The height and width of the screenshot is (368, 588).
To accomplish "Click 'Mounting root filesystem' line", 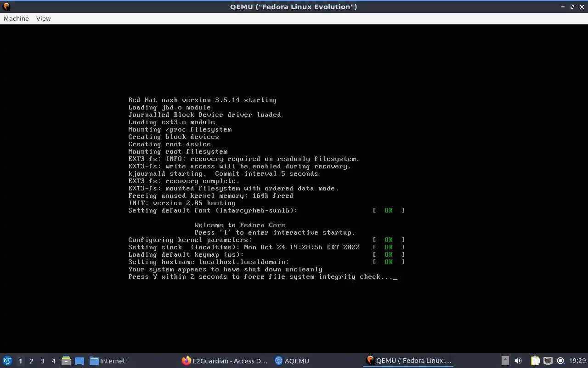I will 178,151.
